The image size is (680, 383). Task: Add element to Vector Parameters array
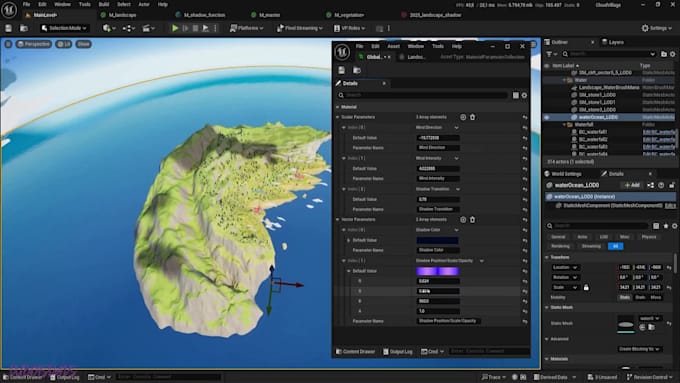463,219
